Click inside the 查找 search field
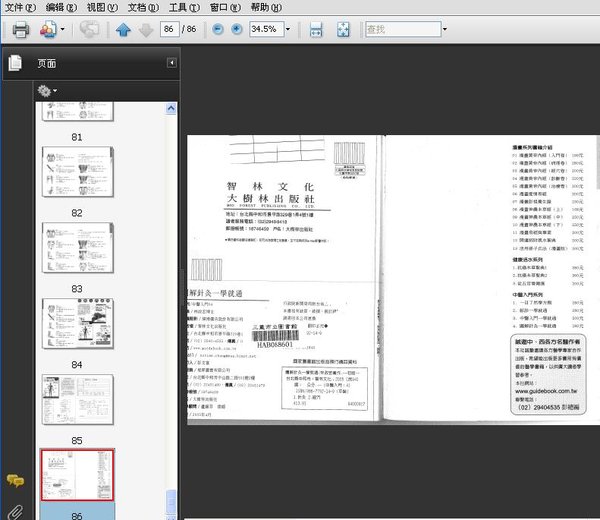Image resolution: width=600 pixels, height=520 pixels. coord(400,29)
